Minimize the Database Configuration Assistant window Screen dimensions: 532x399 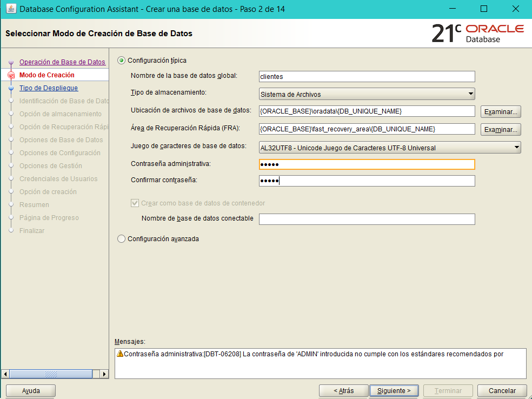tap(453, 9)
